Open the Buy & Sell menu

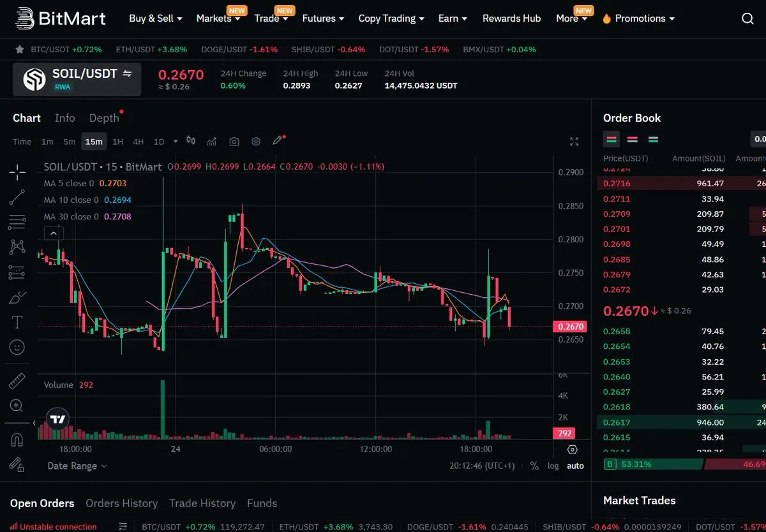click(x=155, y=18)
